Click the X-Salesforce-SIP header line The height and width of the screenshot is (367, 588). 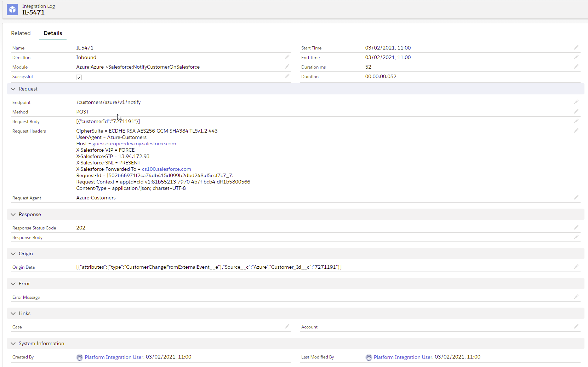point(113,156)
